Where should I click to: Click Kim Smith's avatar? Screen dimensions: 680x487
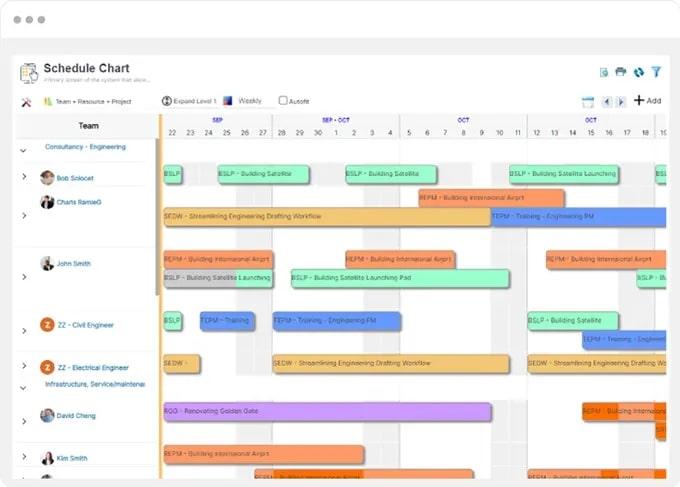[x=47, y=458]
